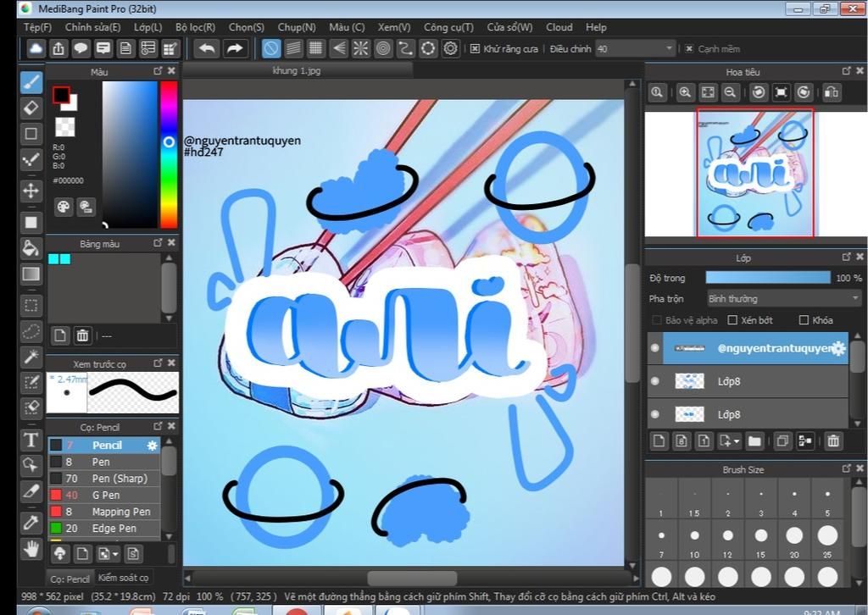Hide the @nguyentrantuquyen layer visibility dot

coord(655,348)
